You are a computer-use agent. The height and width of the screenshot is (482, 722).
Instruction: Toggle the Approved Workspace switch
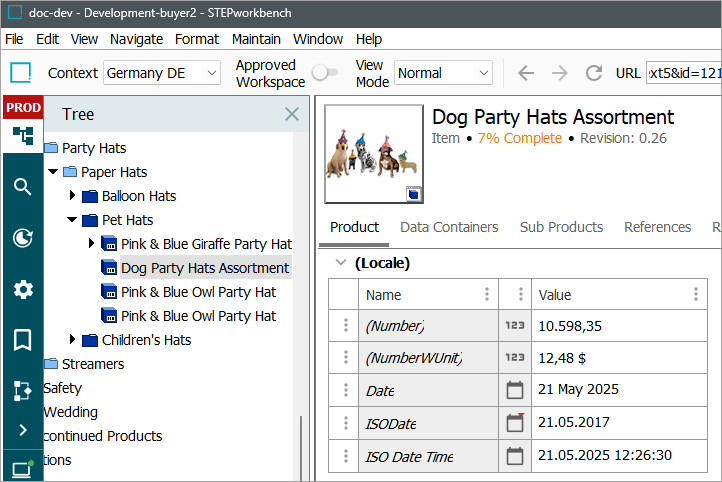325,73
